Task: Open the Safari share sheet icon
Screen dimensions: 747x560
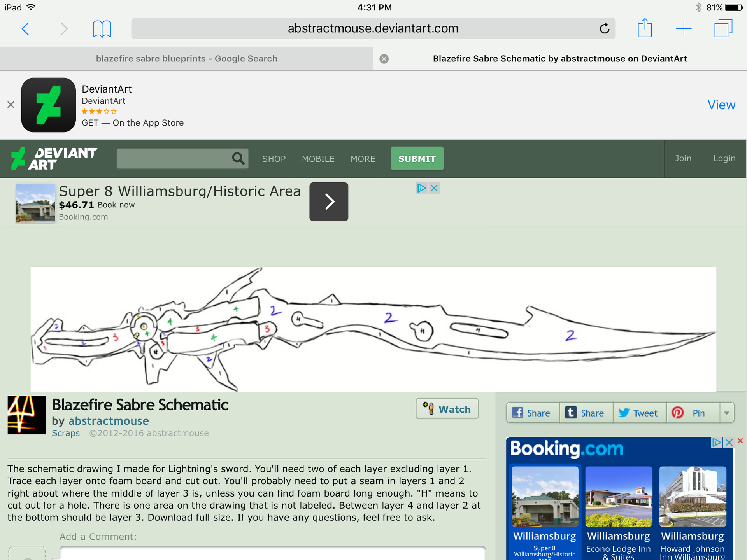Action: coord(645,28)
